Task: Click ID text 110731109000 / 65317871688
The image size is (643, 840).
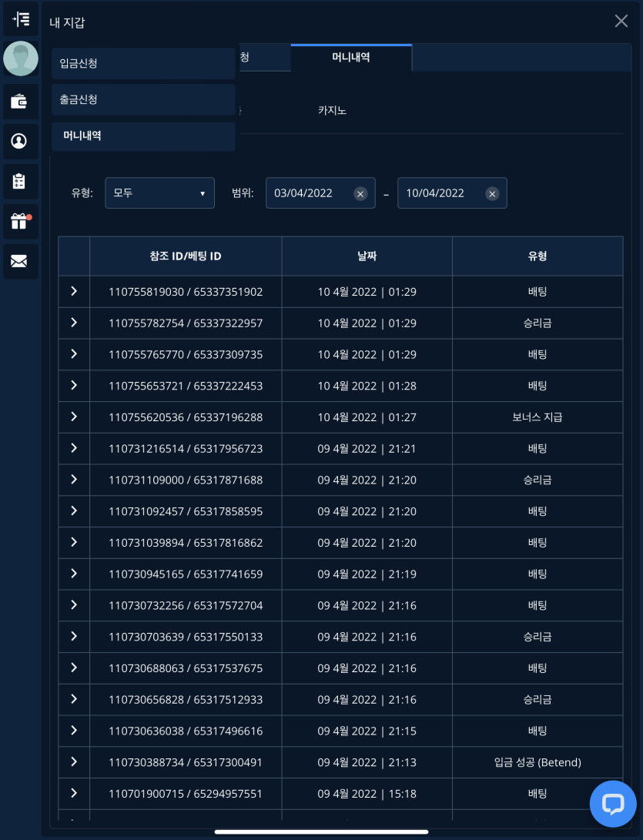Action: (186, 480)
